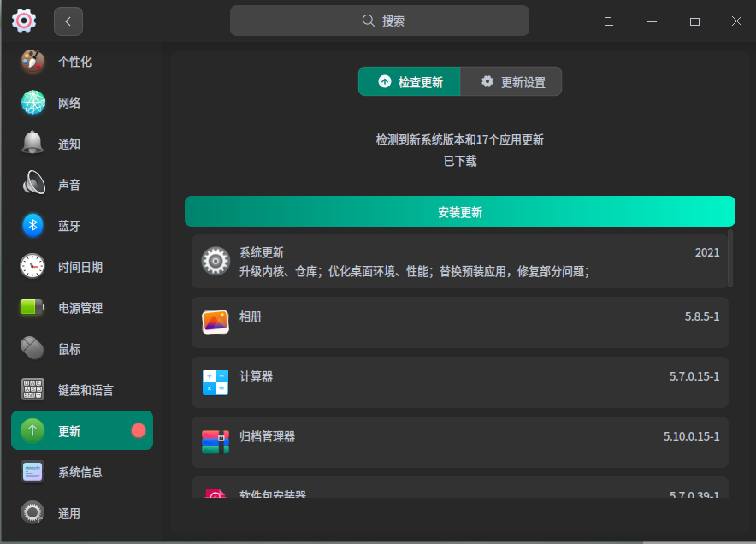Select 电源管理 in the sidebar
756x544 pixels.
82,307
